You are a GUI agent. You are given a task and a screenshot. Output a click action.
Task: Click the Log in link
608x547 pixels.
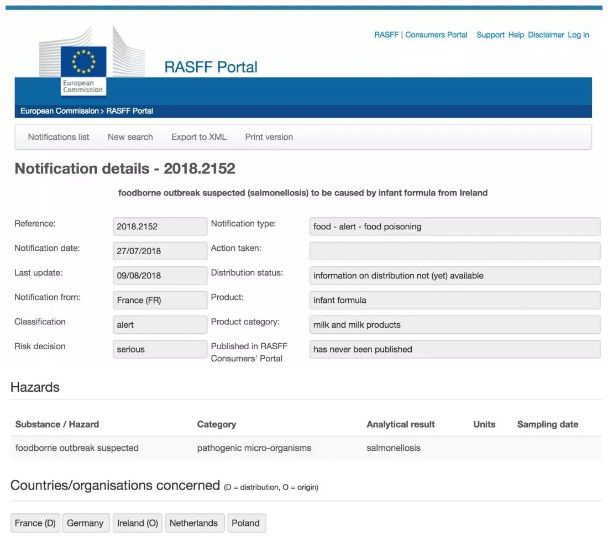click(x=578, y=35)
